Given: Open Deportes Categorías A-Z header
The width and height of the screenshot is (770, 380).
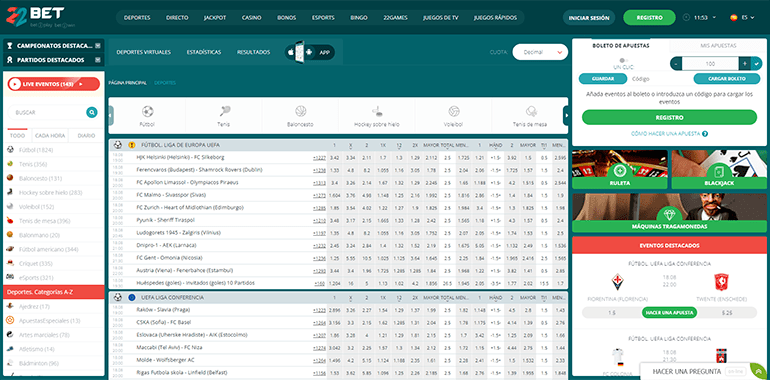Looking at the screenshot, I should pos(54,292).
